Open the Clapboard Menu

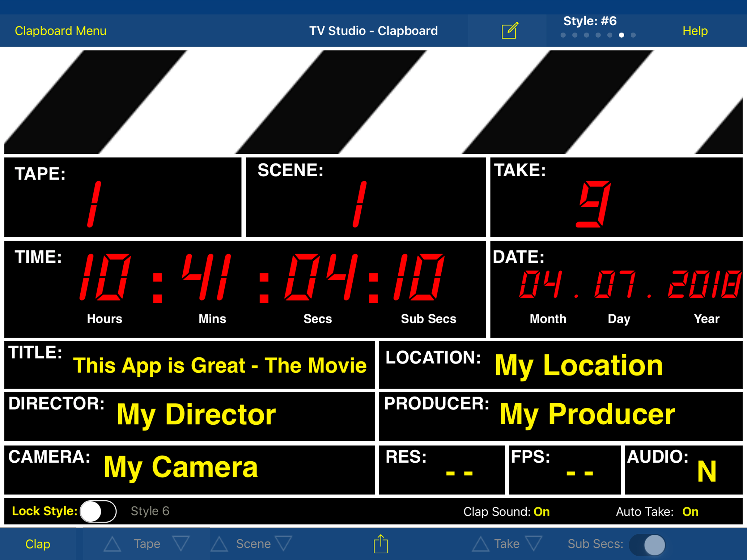click(60, 31)
